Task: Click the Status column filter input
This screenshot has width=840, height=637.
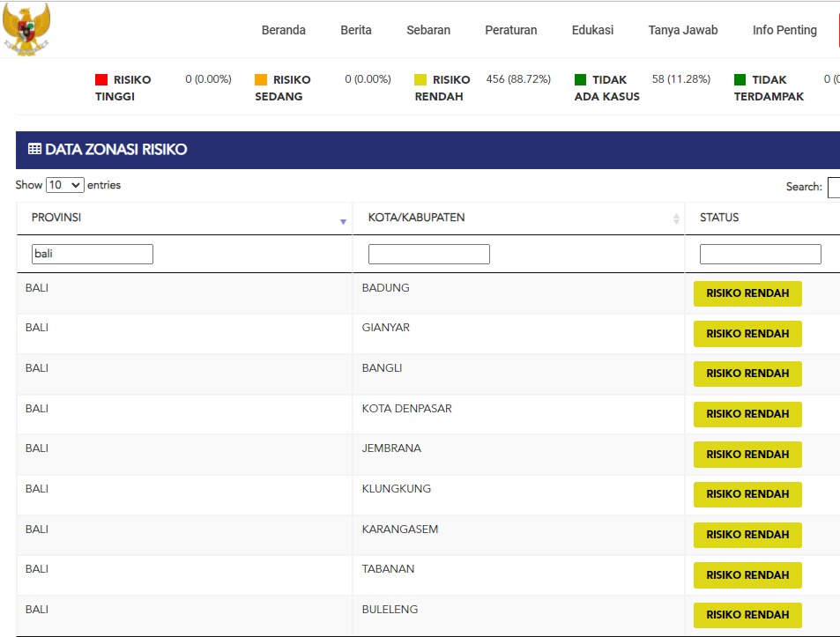Action: click(x=761, y=255)
